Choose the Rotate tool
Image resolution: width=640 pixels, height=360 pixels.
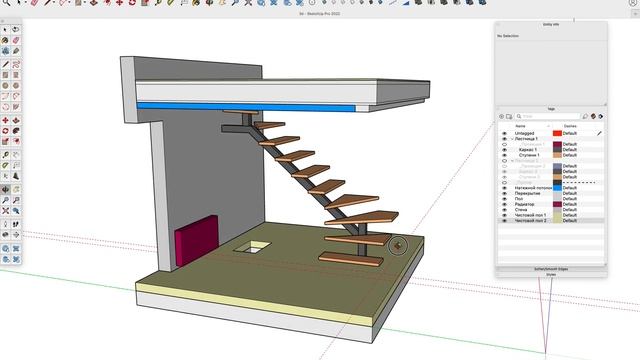(5, 131)
